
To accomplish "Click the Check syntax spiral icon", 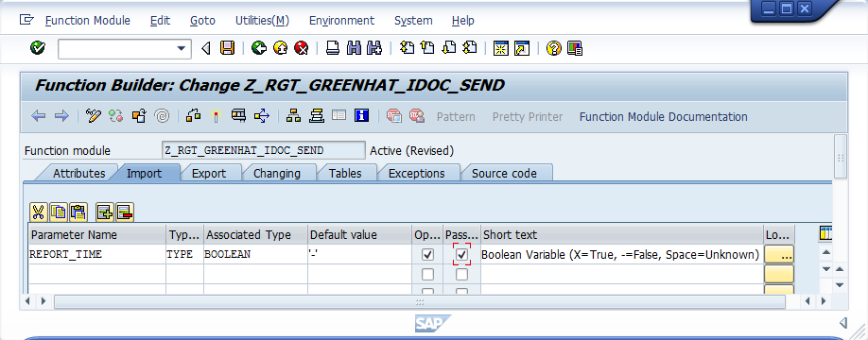I will [162, 115].
